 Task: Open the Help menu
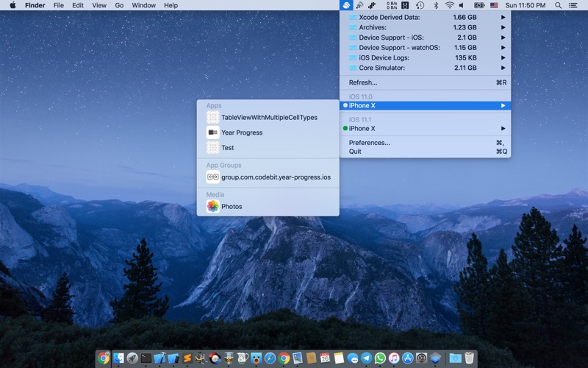(171, 5)
